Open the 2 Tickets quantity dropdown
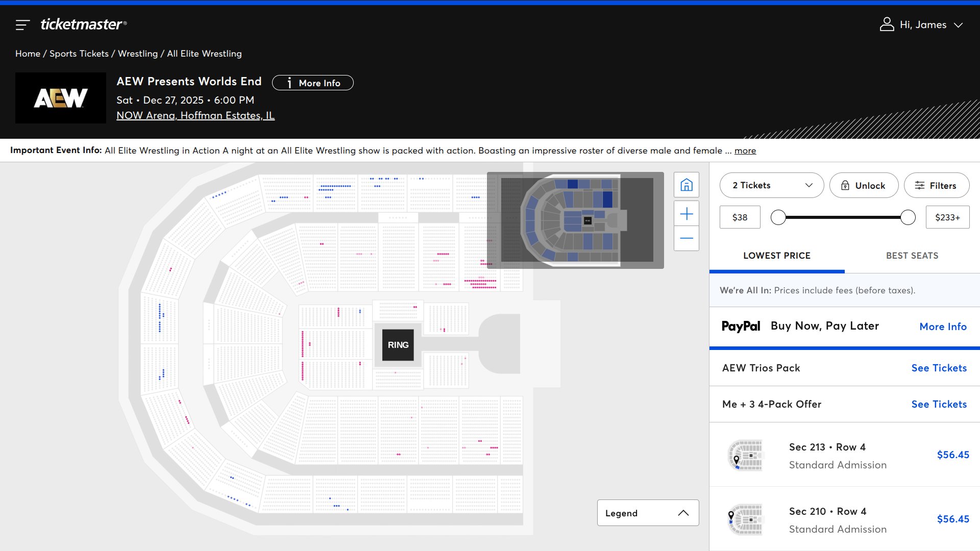Screen dimensions: 980x551 coord(771,186)
